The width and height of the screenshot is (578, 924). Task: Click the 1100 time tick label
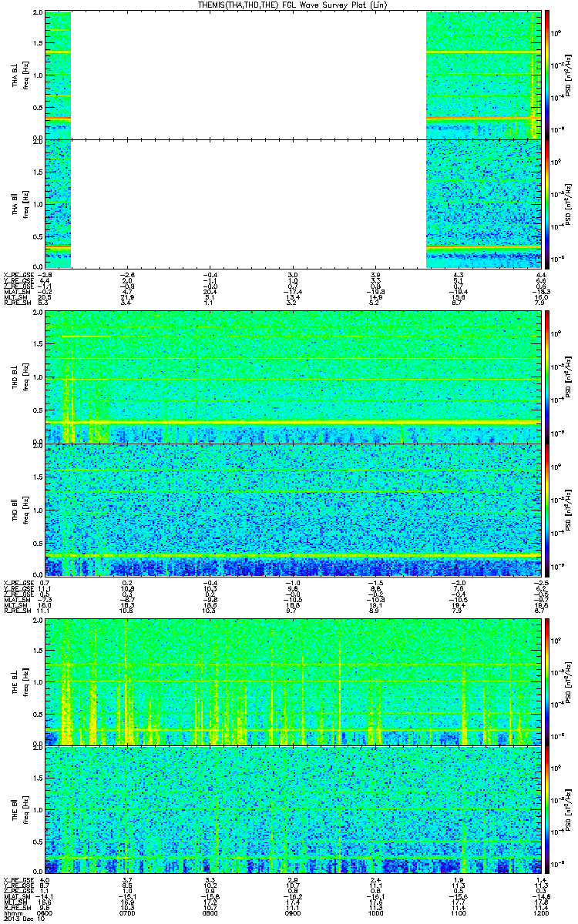click(460, 912)
